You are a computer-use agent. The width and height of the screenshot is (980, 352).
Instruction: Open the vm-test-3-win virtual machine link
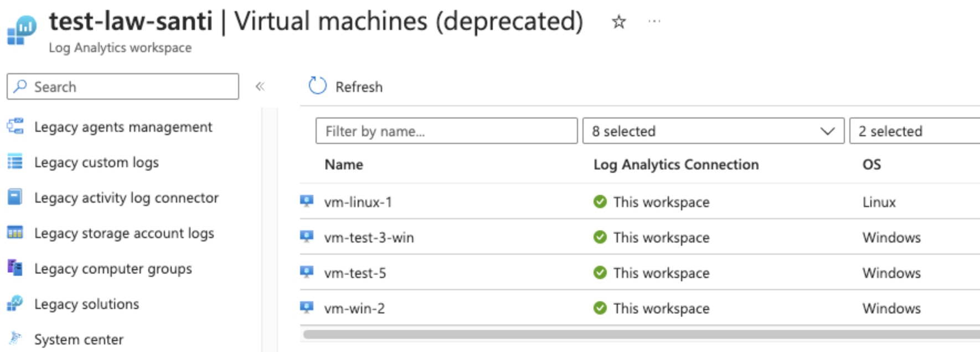click(369, 237)
